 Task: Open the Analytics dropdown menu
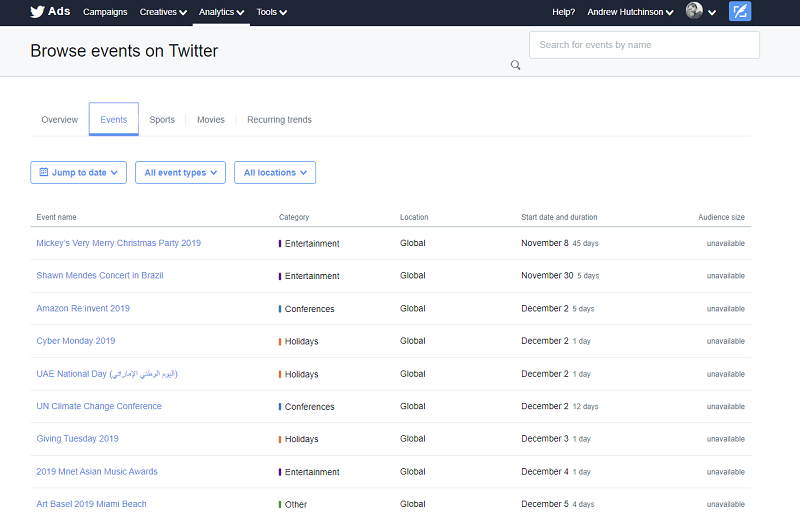[221, 12]
